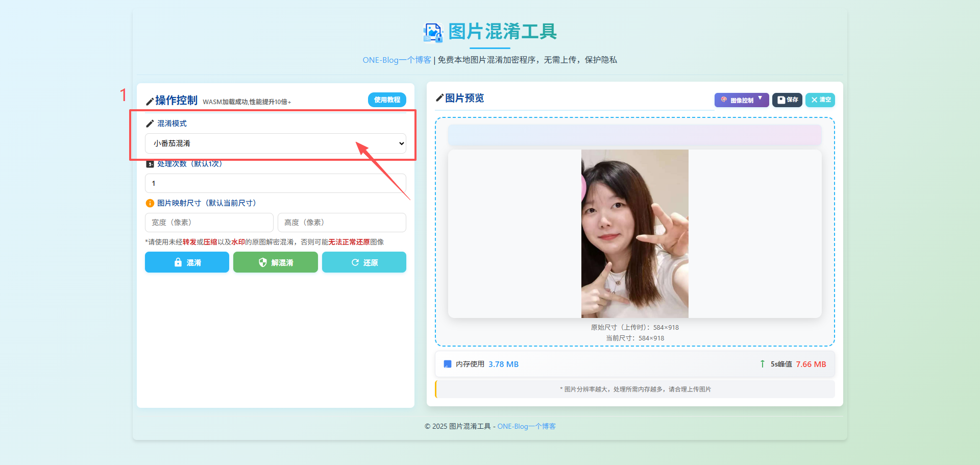Focus the 宽度（像素）input field
Image resolution: width=980 pixels, height=465 pixels.
point(209,223)
